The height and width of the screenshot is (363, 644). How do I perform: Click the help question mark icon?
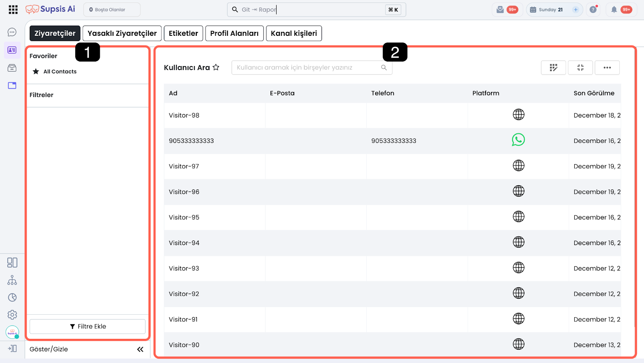[593, 10]
